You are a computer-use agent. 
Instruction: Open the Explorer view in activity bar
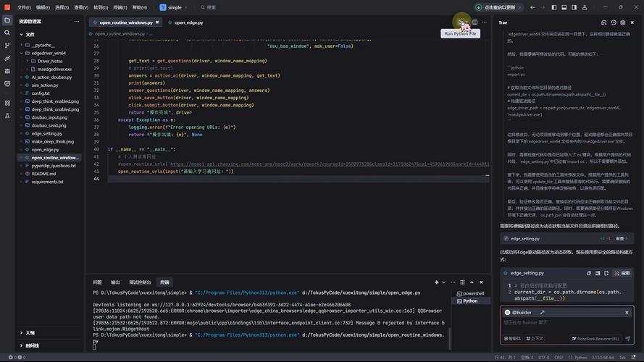(x=7, y=20)
